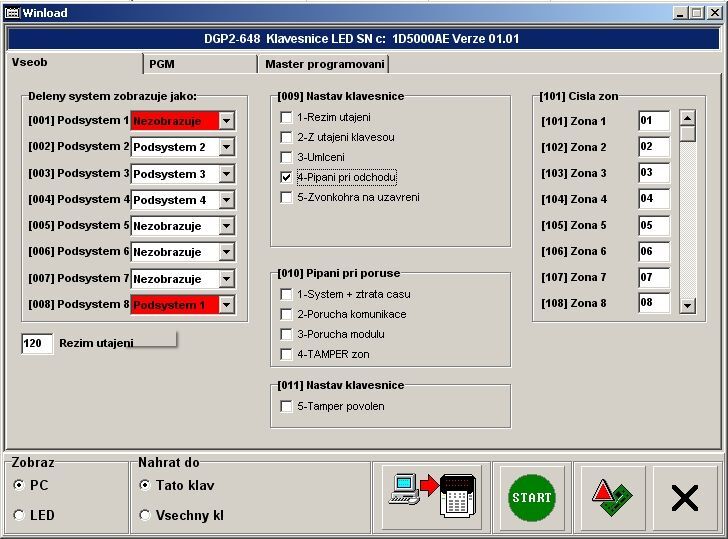Open the Master programovani tab
This screenshot has width=728, height=539.
324,64
